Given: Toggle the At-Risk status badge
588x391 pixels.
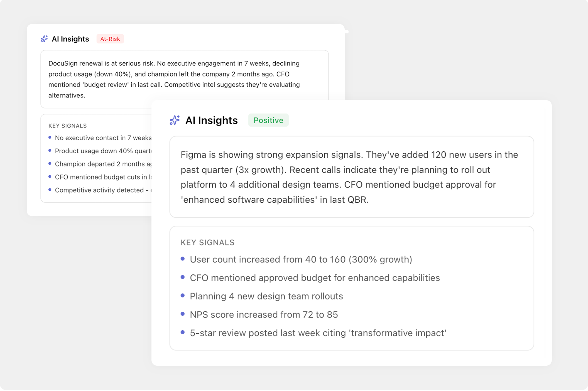Looking at the screenshot, I should [110, 39].
